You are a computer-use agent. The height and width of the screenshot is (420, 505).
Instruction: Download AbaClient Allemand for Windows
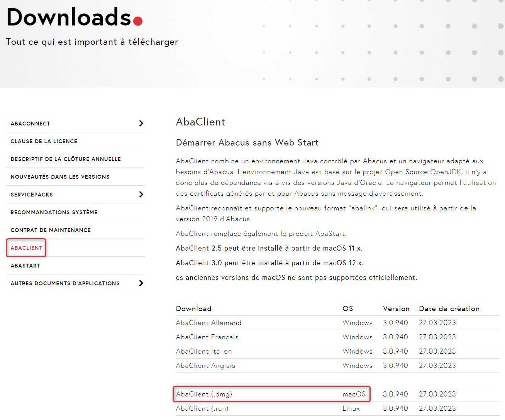tap(208, 323)
